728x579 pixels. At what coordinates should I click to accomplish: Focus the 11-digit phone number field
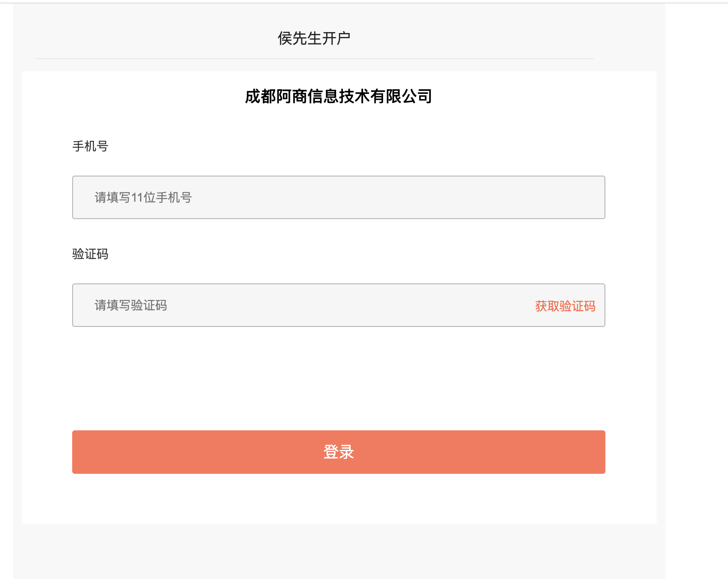pyautogui.click(x=338, y=197)
